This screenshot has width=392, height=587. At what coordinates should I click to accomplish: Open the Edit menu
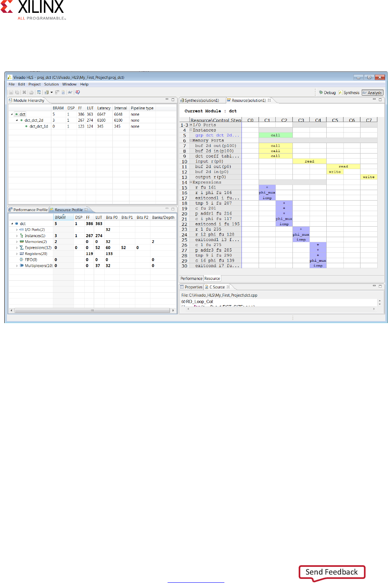click(x=21, y=84)
